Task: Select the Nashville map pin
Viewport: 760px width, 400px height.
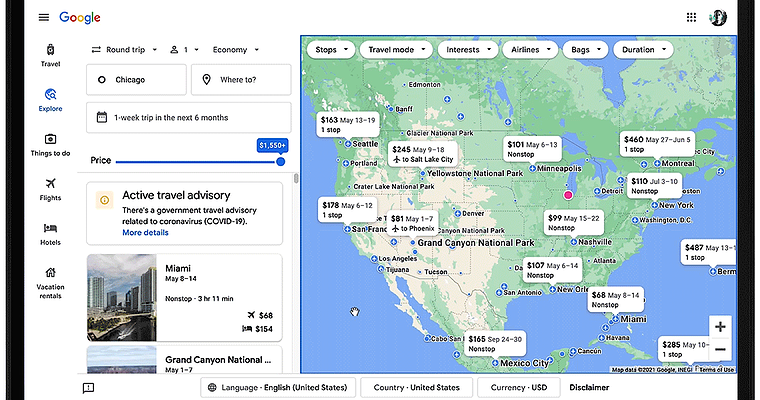Action: (573, 242)
